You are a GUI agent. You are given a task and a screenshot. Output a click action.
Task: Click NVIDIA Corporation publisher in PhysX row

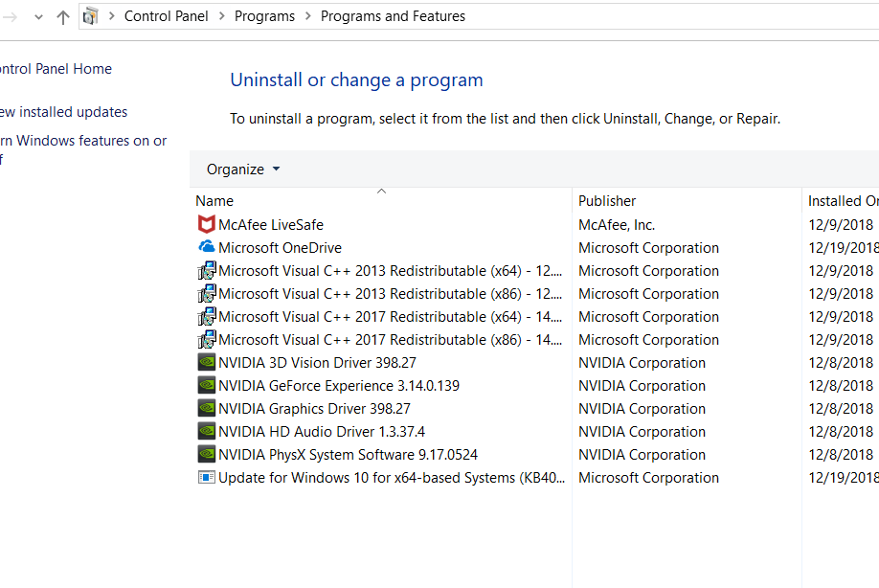(x=642, y=455)
